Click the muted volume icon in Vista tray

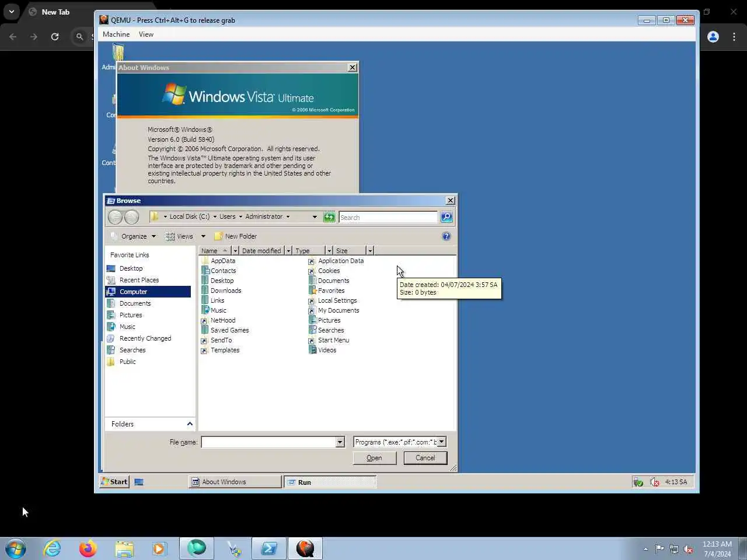[x=655, y=482]
